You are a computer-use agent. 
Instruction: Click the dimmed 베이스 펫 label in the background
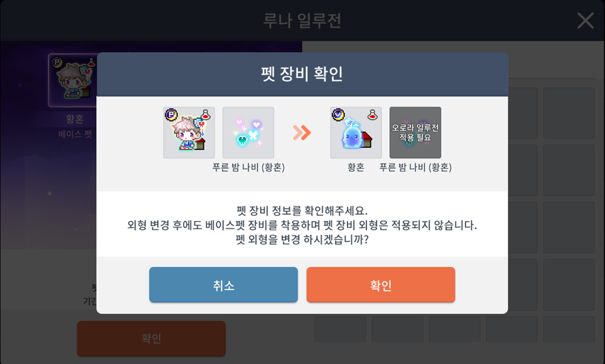[75, 134]
